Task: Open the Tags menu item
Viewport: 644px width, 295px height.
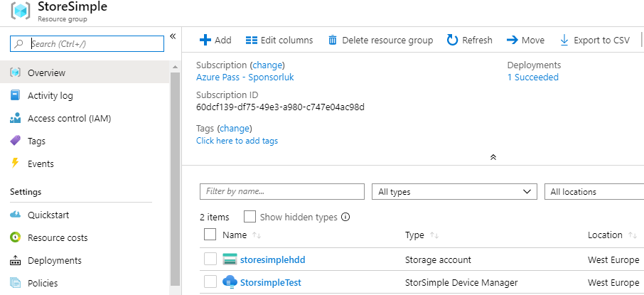Action: coord(36,141)
